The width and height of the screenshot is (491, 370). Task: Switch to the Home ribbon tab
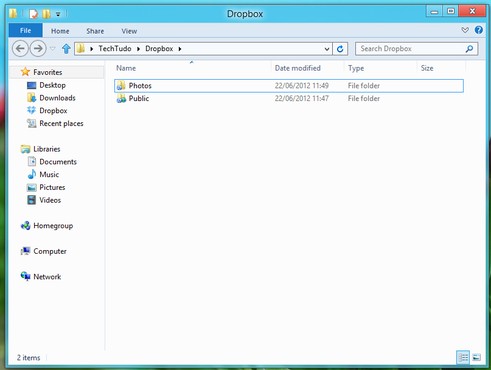click(x=60, y=31)
